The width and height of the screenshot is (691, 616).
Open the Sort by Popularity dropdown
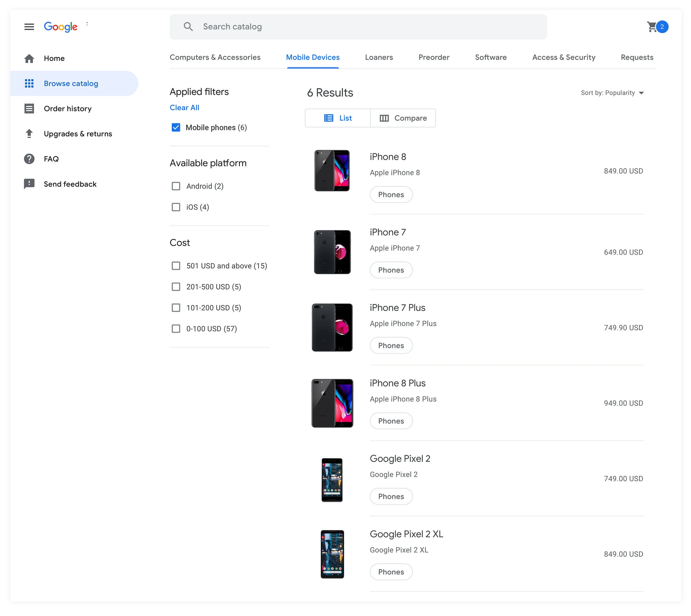pos(612,93)
